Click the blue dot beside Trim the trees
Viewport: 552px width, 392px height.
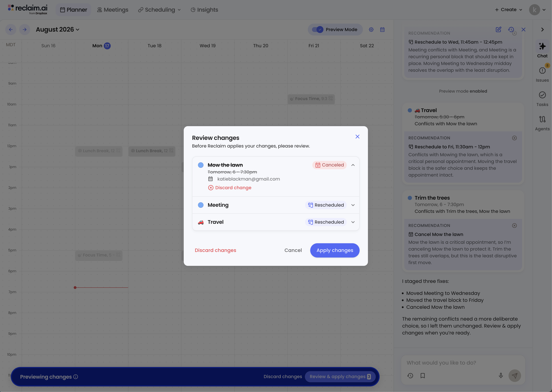point(410,198)
